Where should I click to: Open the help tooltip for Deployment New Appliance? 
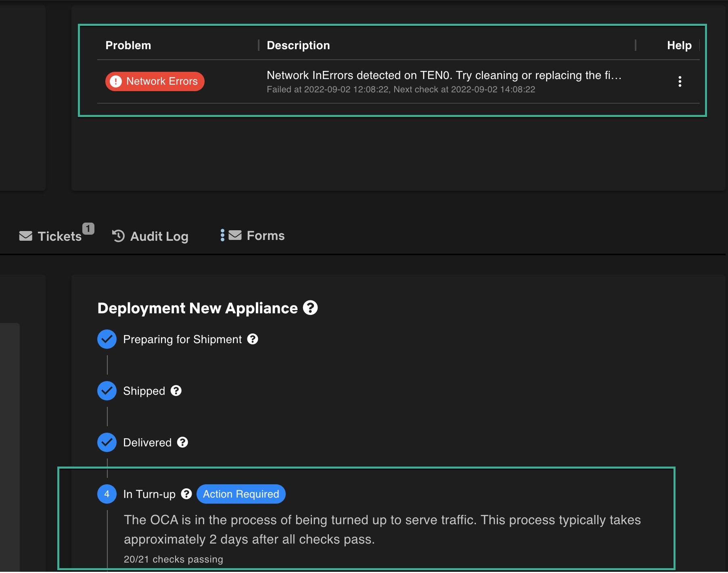pyautogui.click(x=310, y=308)
